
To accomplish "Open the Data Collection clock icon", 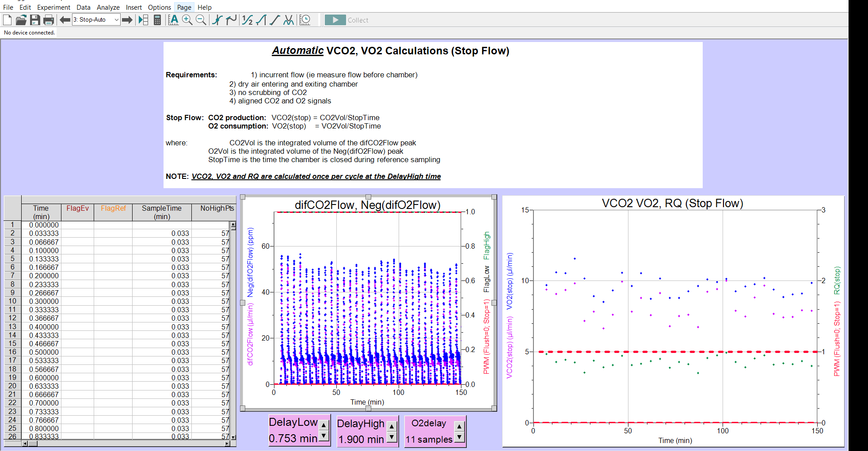I will [305, 20].
